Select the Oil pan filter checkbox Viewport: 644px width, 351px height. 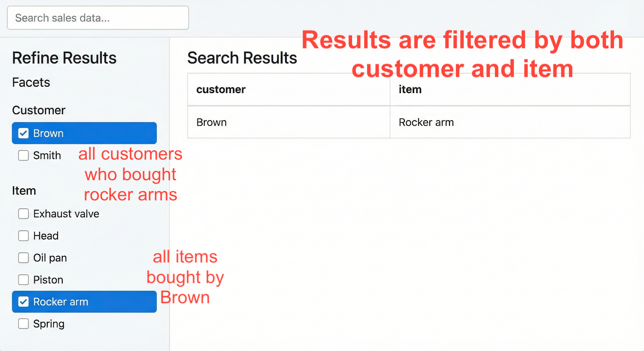point(23,258)
